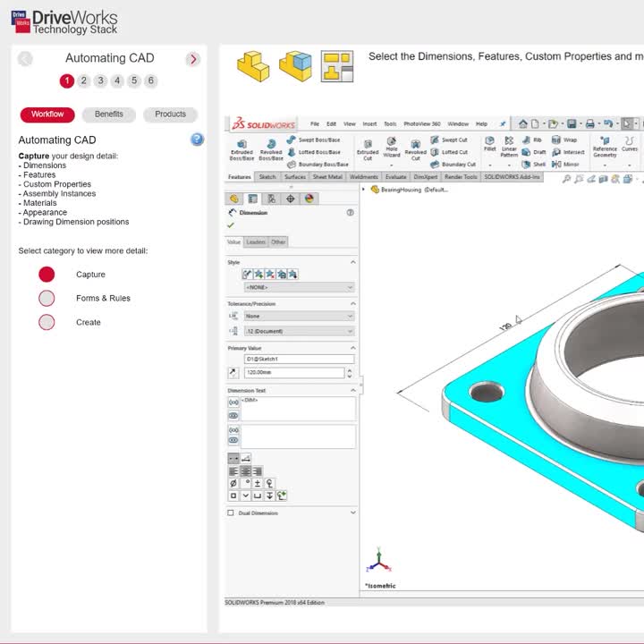The image size is (644, 644).
Task: Click the Boundary Cut tool
Action: pyautogui.click(x=453, y=165)
